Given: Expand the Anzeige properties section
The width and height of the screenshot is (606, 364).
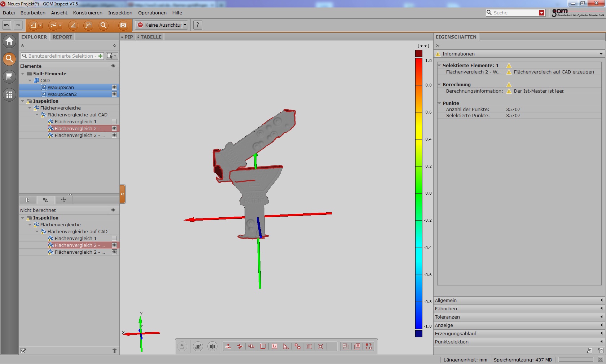Looking at the screenshot, I should click(x=519, y=325).
